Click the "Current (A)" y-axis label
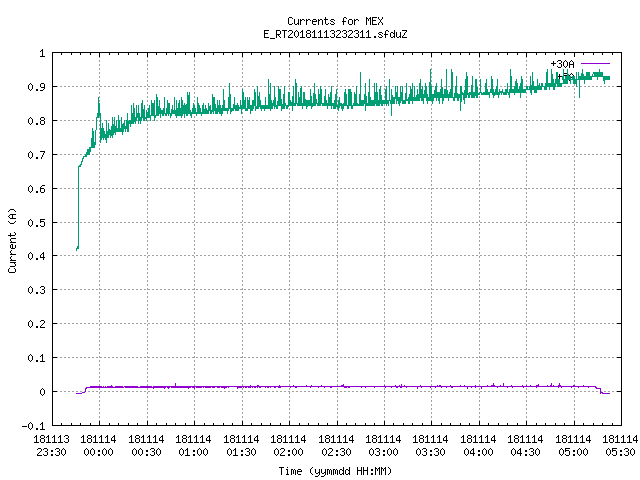The height and width of the screenshot is (480, 640). (x=12, y=241)
